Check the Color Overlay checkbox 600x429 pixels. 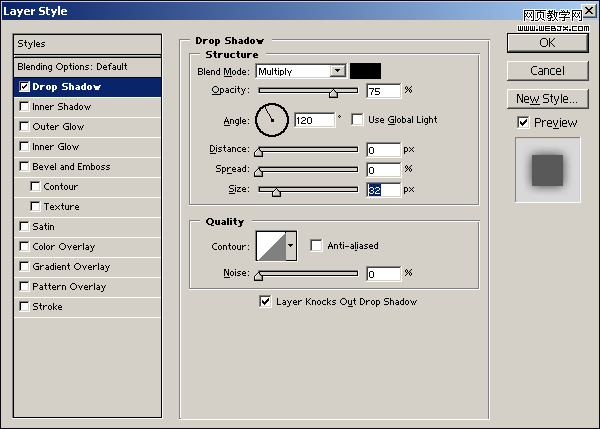click(24, 246)
